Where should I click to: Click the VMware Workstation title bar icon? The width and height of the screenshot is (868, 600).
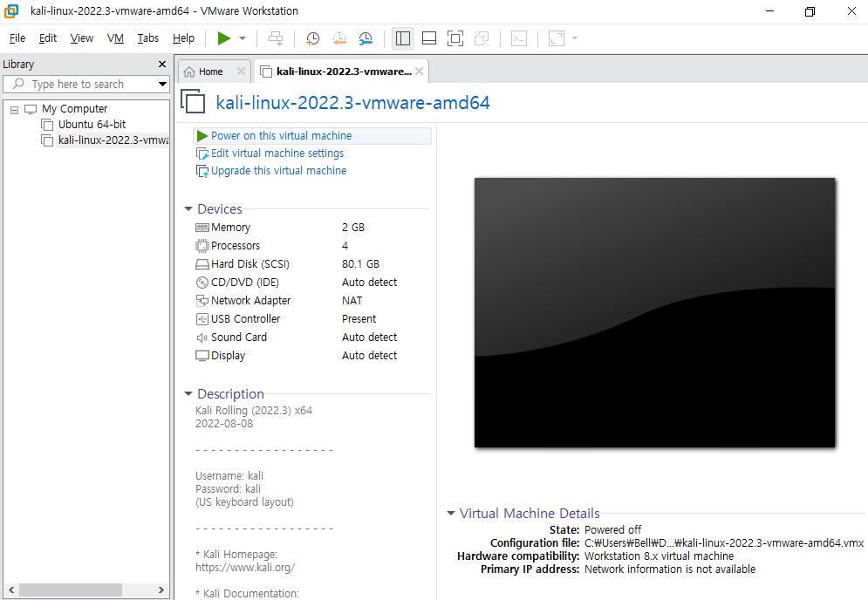[x=11, y=10]
